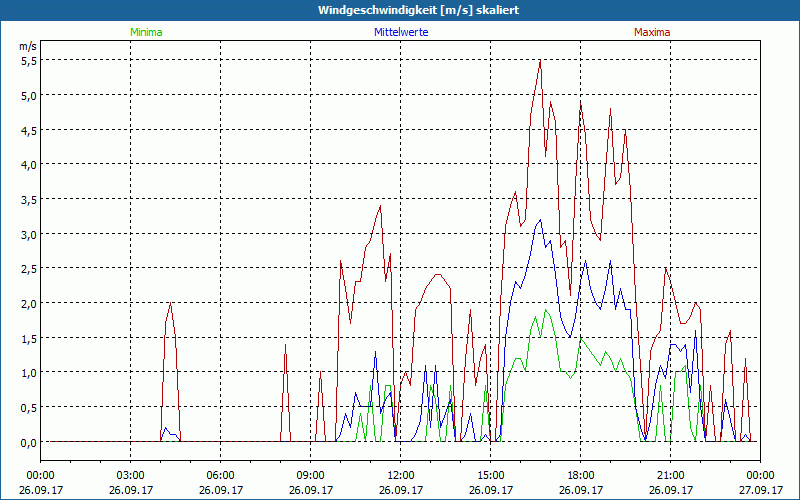Screen dimensions: 800x500
Task: Click the 5,0 y-axis value
Action: 28,95
